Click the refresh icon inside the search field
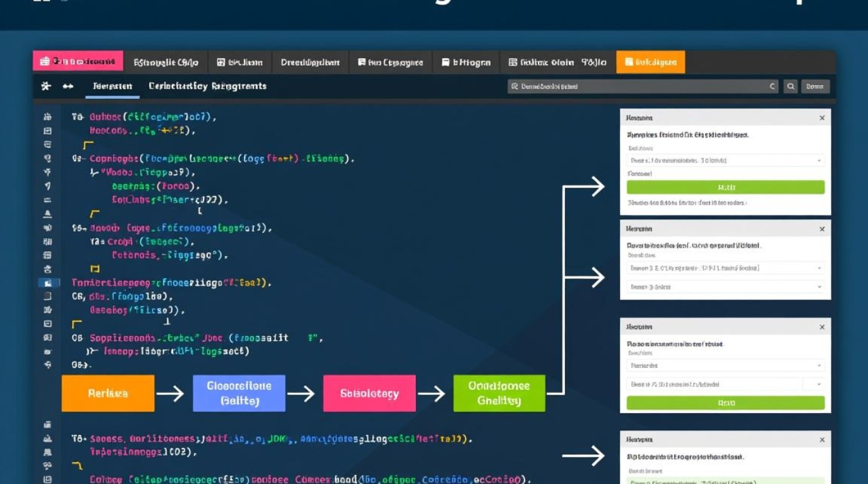This screenshot has height=484, width=868. click(772, 86)
